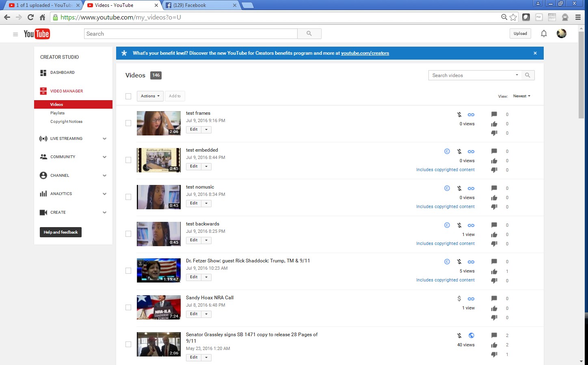Viewport: 588px width, 365px height.
Task: Tick the checkbox beside test nomusic video
Action: tap(128, 197)
